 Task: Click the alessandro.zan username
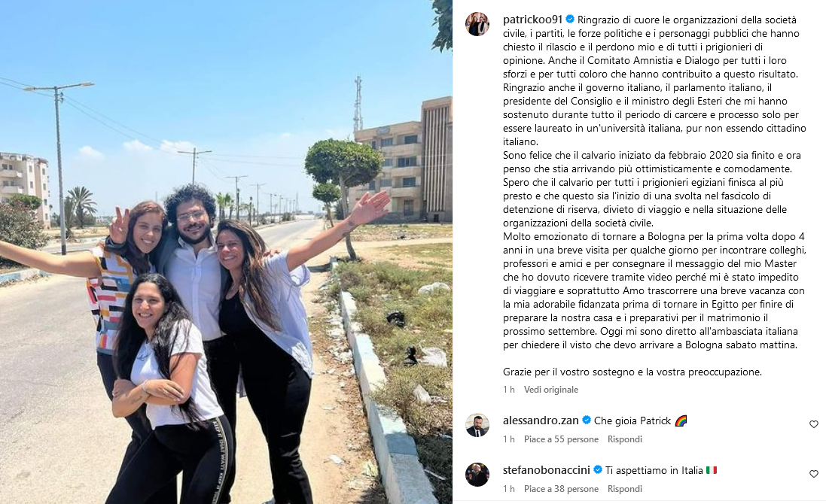click(541, 421)
